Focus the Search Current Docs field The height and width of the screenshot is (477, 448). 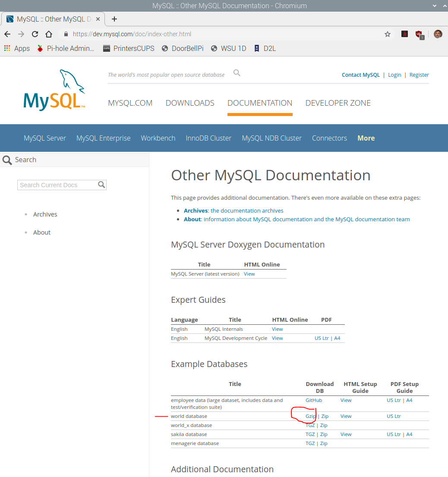click(57, 185)
